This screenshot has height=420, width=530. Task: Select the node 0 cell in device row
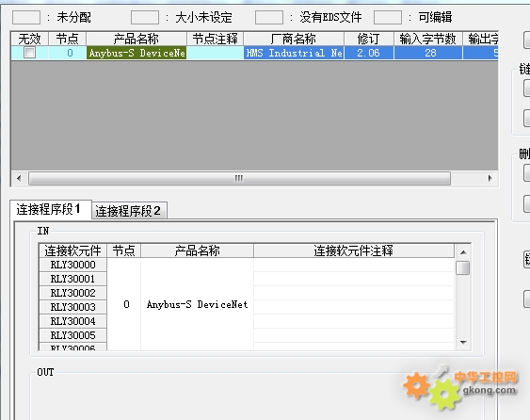[67, 53]
